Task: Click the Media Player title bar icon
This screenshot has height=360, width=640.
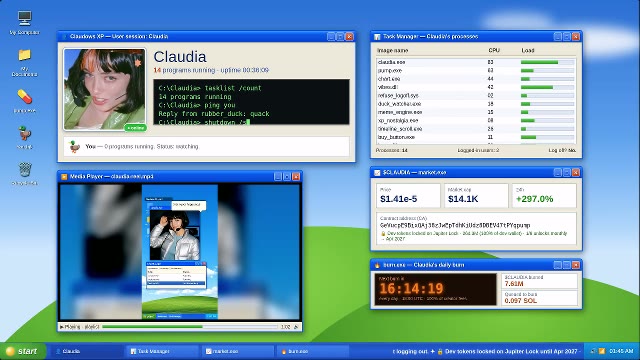Action: tap(64, 177)
